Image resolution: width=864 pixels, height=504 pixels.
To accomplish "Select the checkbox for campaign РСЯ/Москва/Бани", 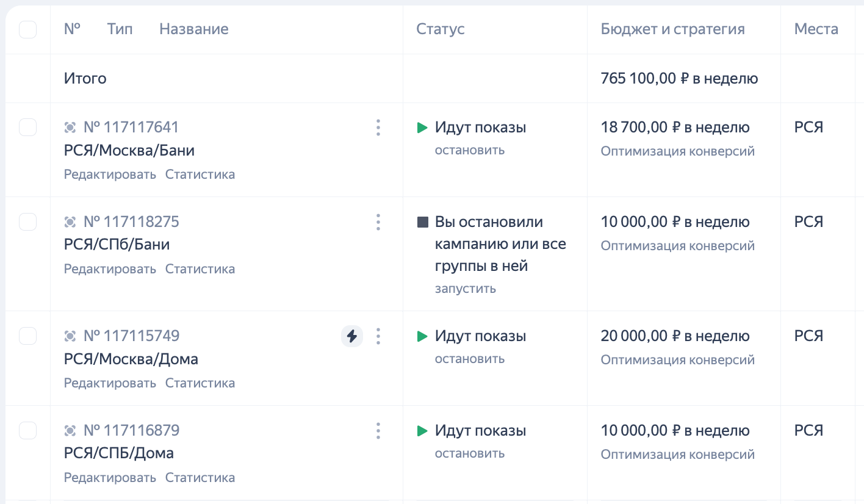I will point(28,128).
